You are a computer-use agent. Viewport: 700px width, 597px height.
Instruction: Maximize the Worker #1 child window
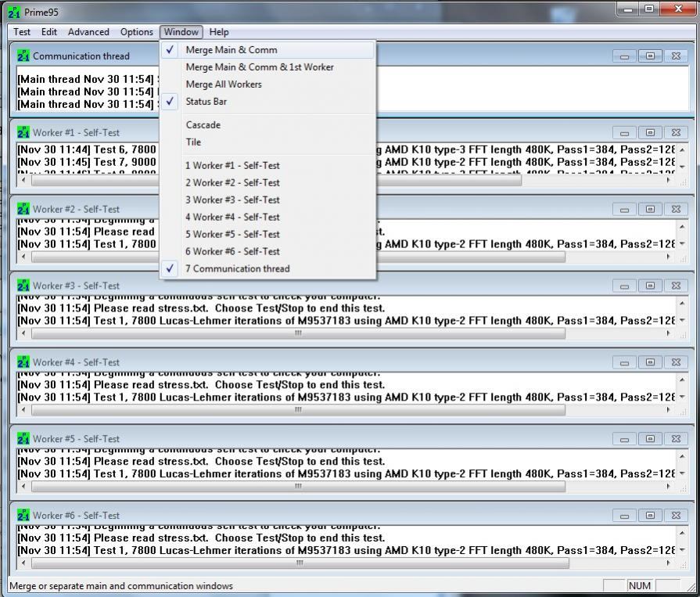click(651, 132)
